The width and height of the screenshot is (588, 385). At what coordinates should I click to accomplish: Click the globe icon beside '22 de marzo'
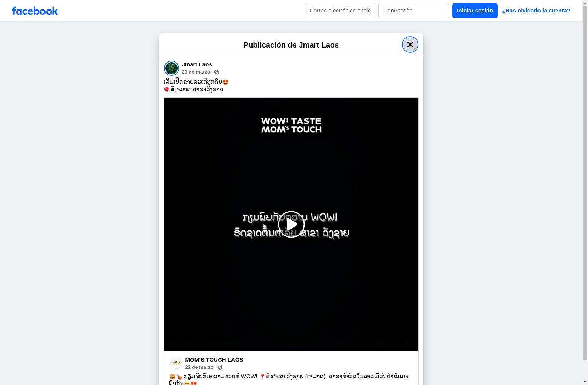pyautogui.click(x=220, y=367)
